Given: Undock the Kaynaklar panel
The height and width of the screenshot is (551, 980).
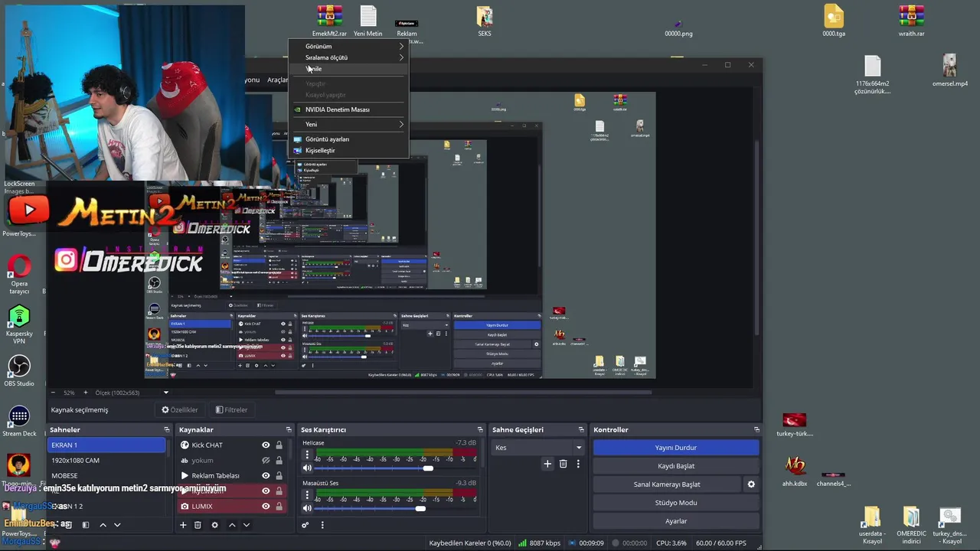Looking at the screenshot, I should (289, 430).
